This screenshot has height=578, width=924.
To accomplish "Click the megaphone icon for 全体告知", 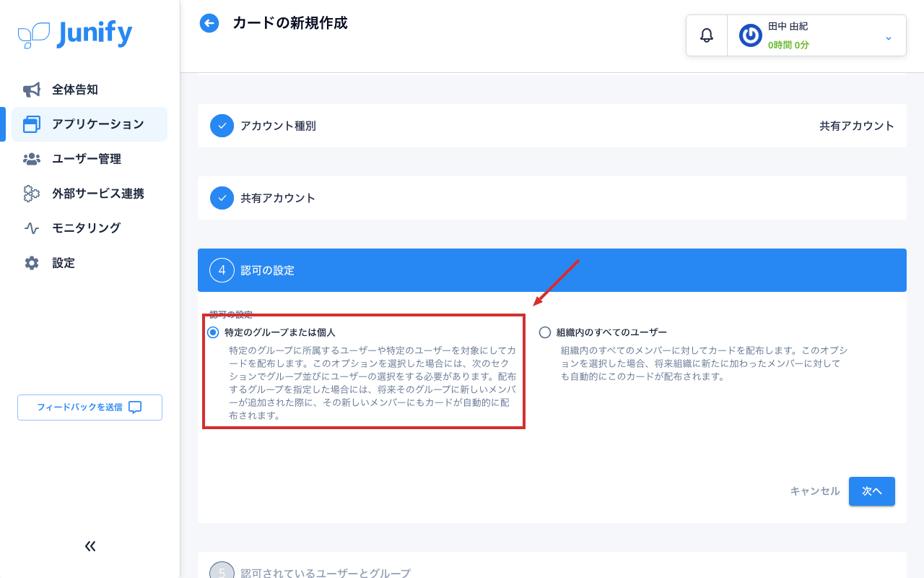I will pyautogui.click(x=32, y=90).
